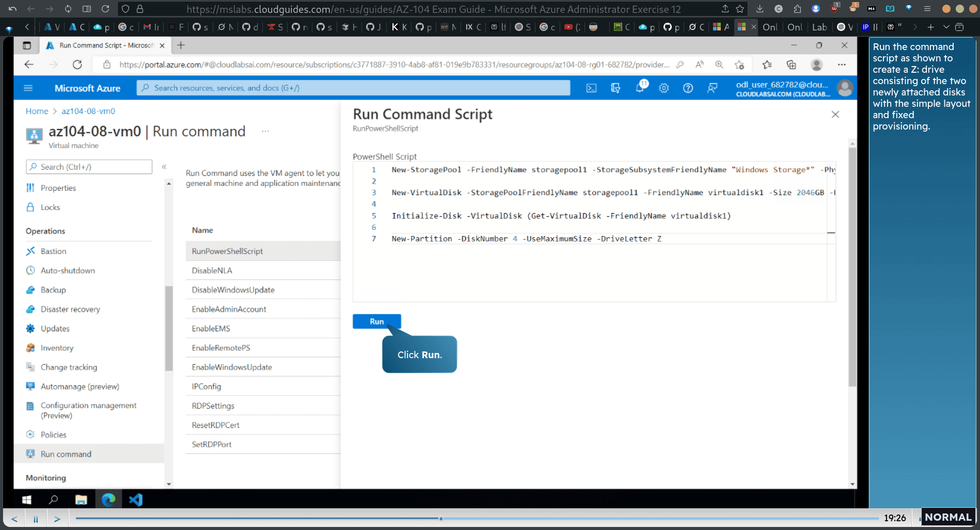This screenshot has height=530, width=980.
Task: Select the EnableWindowsUpdate command row
Action: (263, 367)
